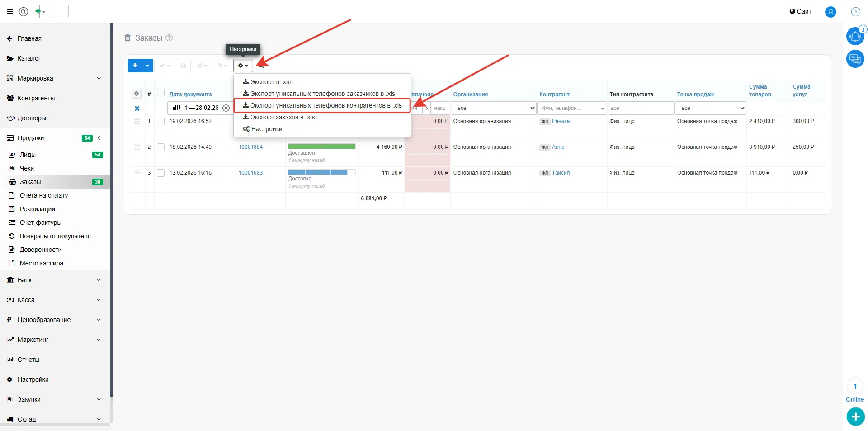Open the chat messages icon
The height and width of the screenshot is (431, 868).
[x=855, y=59]
